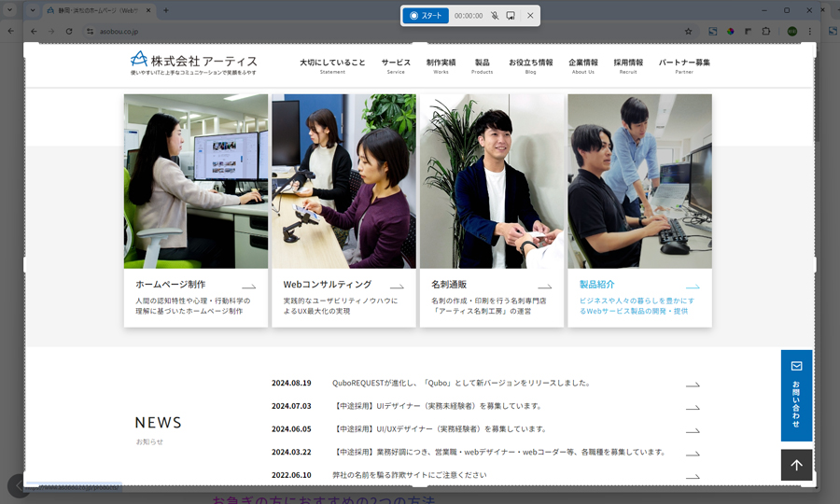Open the browser extensions puzzle icon
The image size is (840, 504).
click(x=766, y=32)
